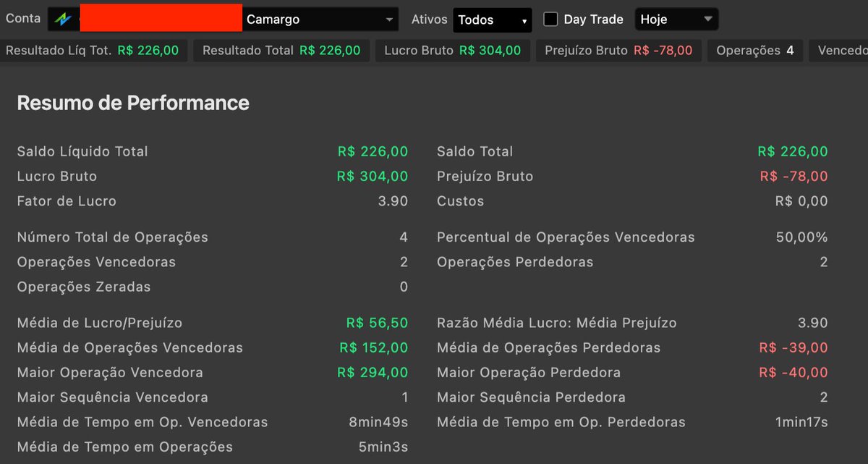
Task: Click the Saldo Total value R$ 226,00
Action: (x=793, y=152)
